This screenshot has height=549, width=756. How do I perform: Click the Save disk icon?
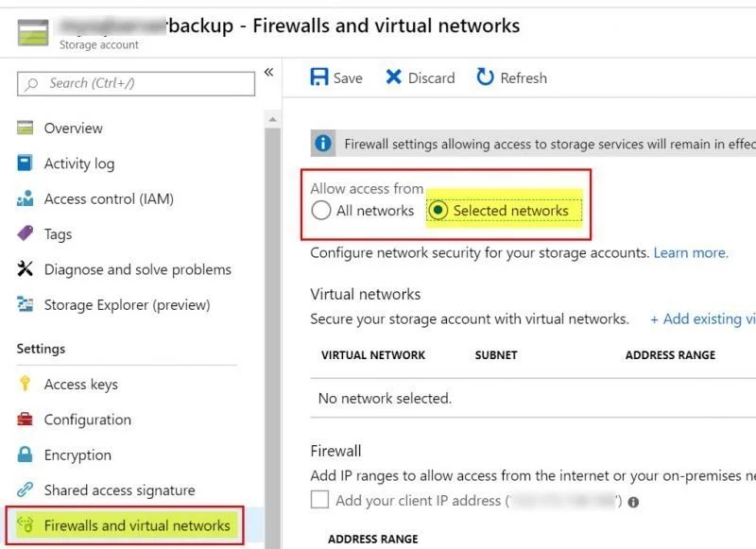point(319,77)
